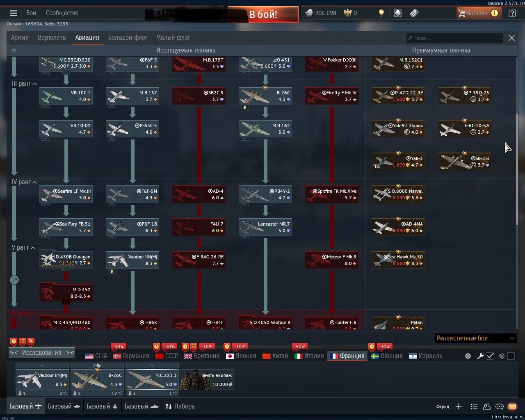Select the Seafire LF Mk.III aircraft tile
525x420 pixels.
coord(66,194)
